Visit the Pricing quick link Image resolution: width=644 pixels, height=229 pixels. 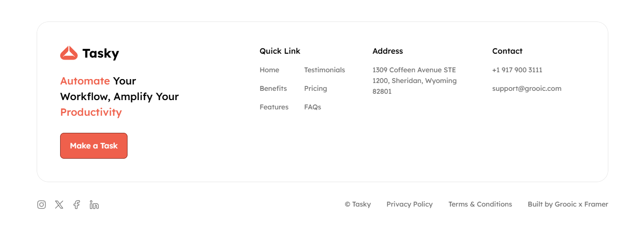pos(316,88)
